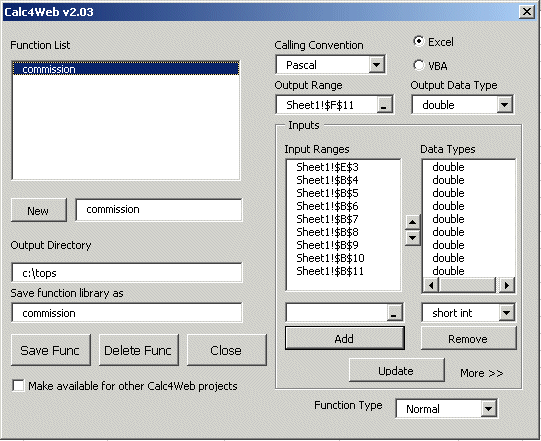The width and height of the screenshot is (541, 441).
Task: Open the Output Data Type dropdown arrow
Action: click(x=504, y=105)
